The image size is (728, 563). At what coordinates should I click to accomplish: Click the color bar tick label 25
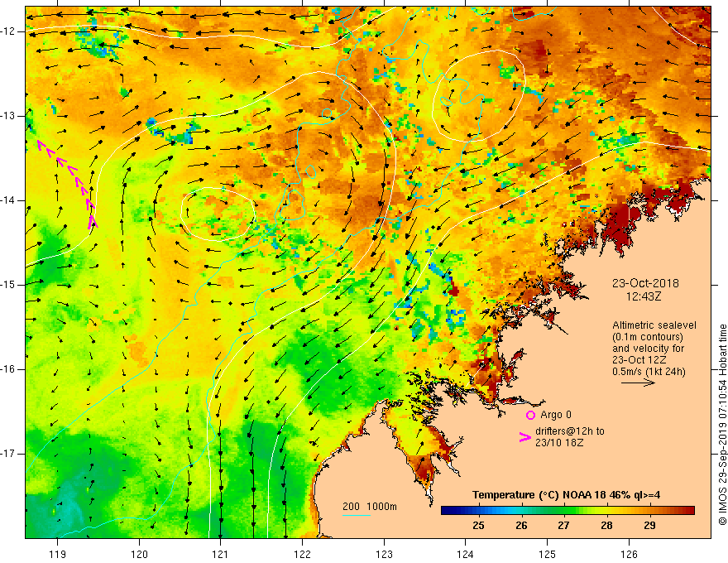[478, 526]
